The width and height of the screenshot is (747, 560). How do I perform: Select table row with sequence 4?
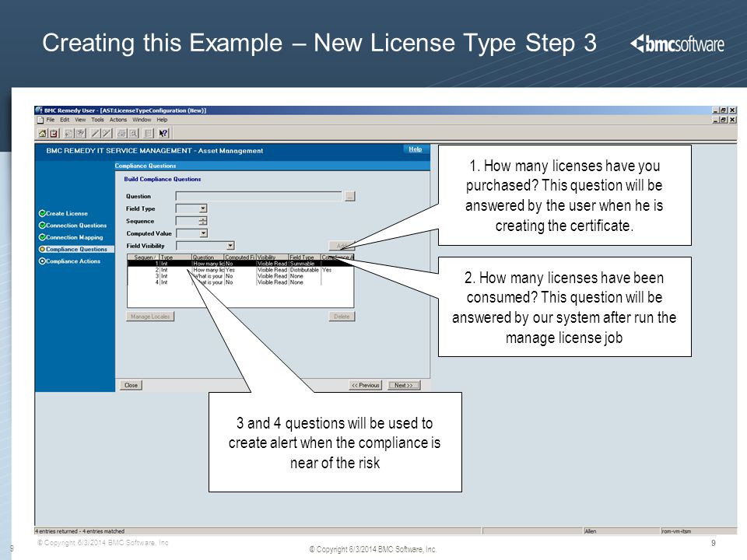tap(240, 282)
